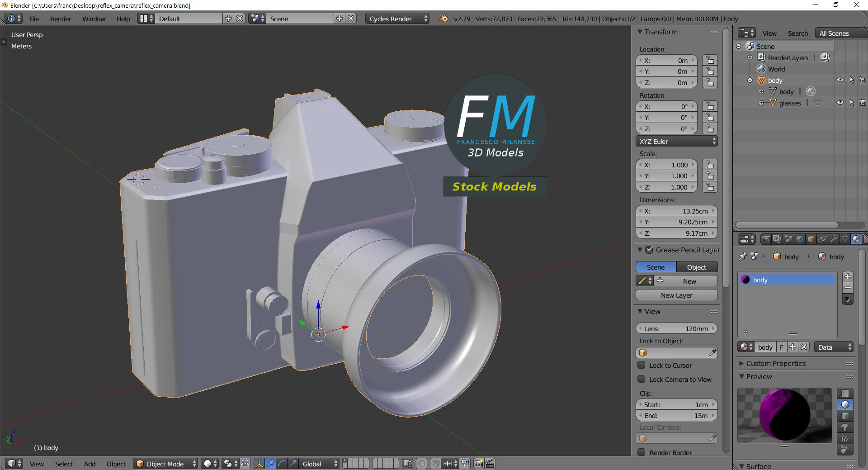Image resolution: width=868 pixels, height=470 pixels.
Task: Toggle visibility eye for glasses object
Action: (840, 103)
